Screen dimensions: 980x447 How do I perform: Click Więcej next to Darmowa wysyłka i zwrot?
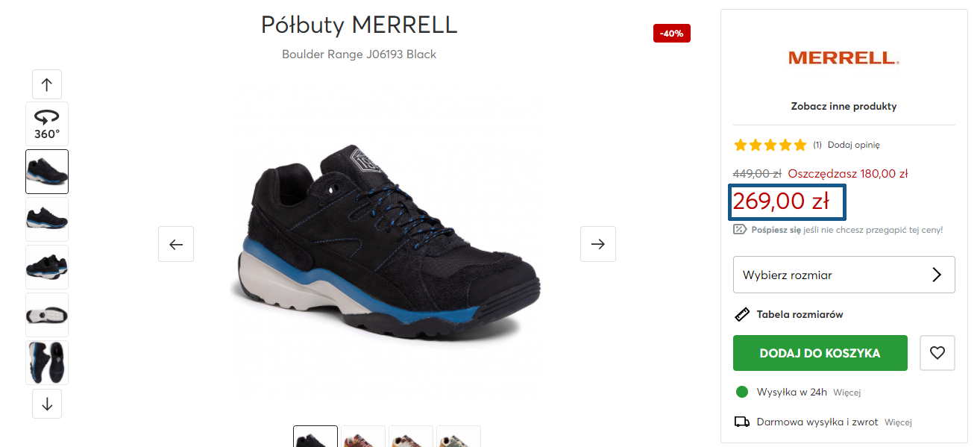898,422
